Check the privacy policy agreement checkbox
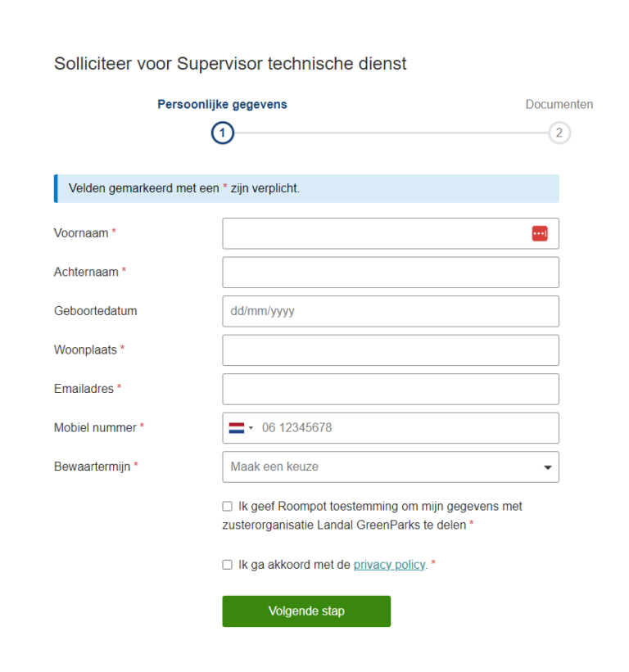This screenshot has width=629, height=672. click(227, 564)
